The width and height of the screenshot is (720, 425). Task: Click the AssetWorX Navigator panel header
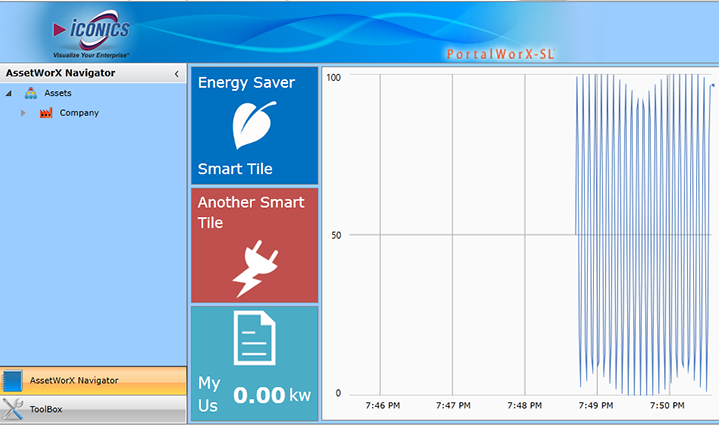tap(93, 73)
